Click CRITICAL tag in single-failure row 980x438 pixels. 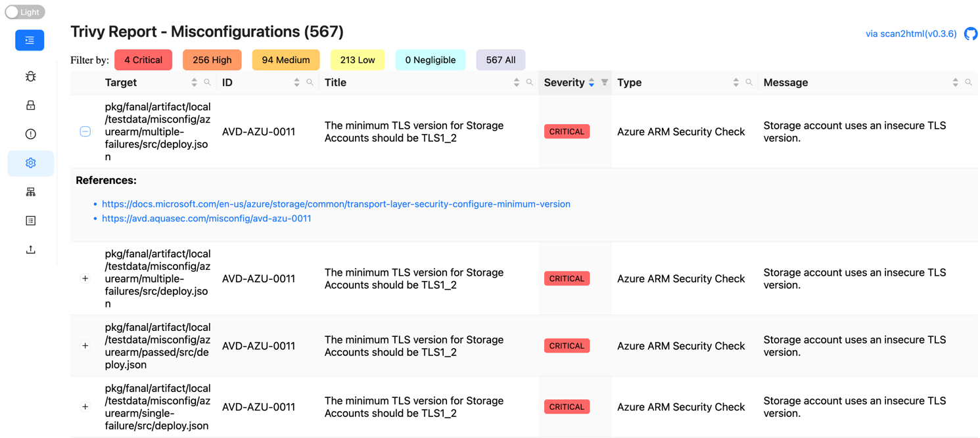point(567,406)
